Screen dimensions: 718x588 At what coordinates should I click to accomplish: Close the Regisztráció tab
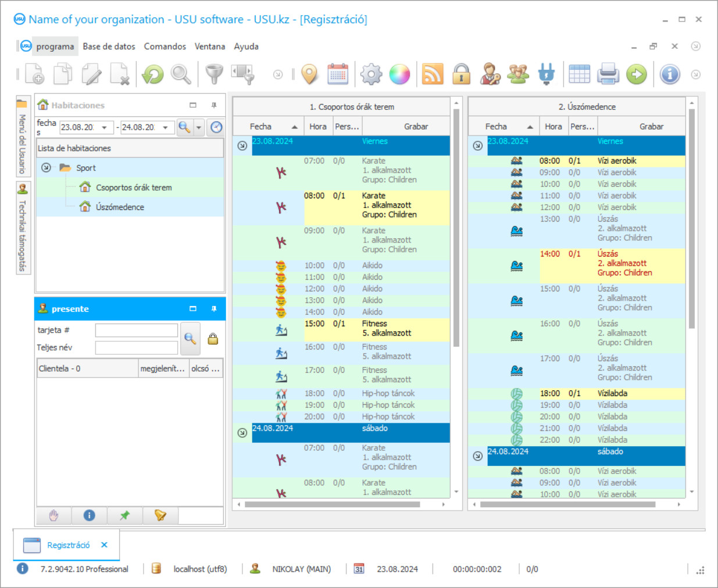[104, 545]
